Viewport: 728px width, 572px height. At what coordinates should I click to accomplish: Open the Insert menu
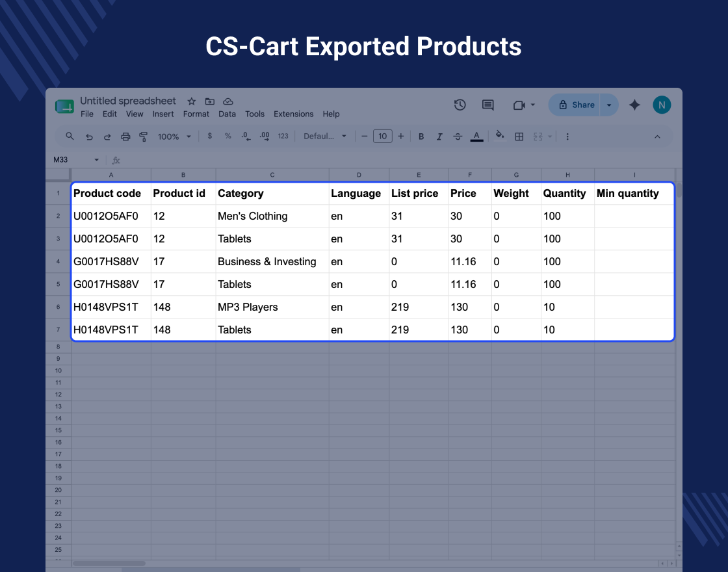click(x=163, y=114)
